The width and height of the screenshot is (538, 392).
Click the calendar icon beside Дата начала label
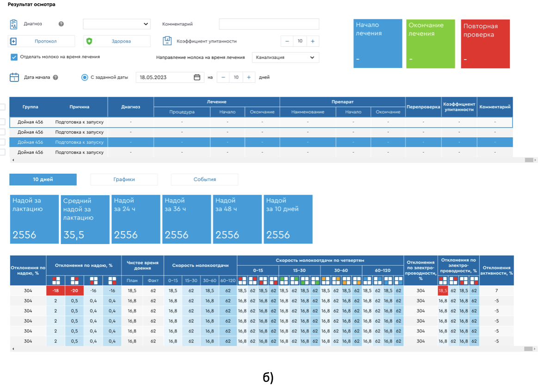tap(14, 77)
